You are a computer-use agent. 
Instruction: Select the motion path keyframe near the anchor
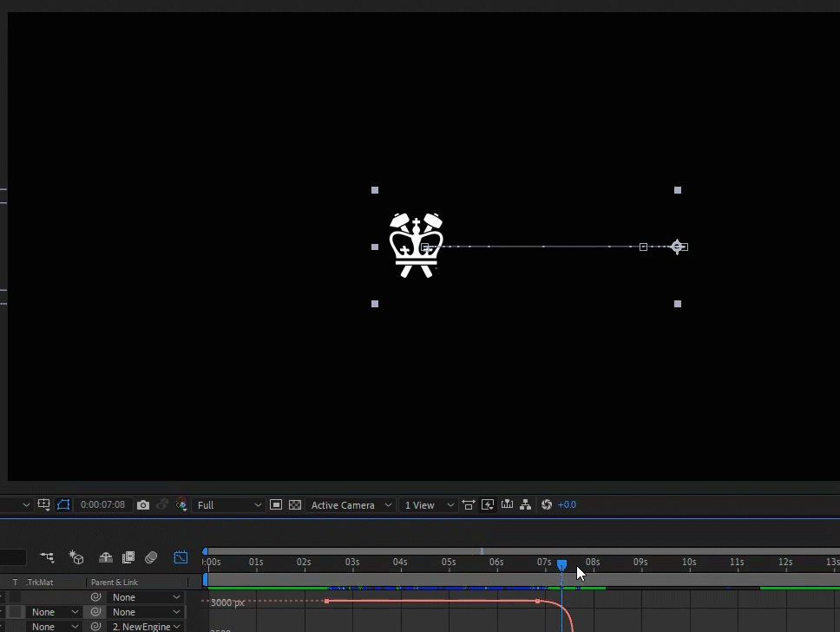(x=643, y=247)
